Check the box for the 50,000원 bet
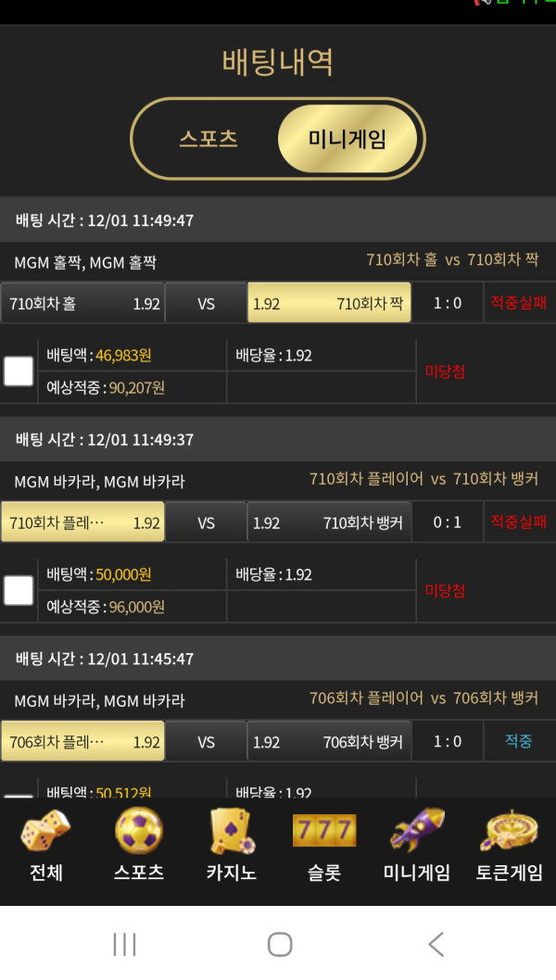The width and height of the screenshot is (556, 980). tap(19, 590)
